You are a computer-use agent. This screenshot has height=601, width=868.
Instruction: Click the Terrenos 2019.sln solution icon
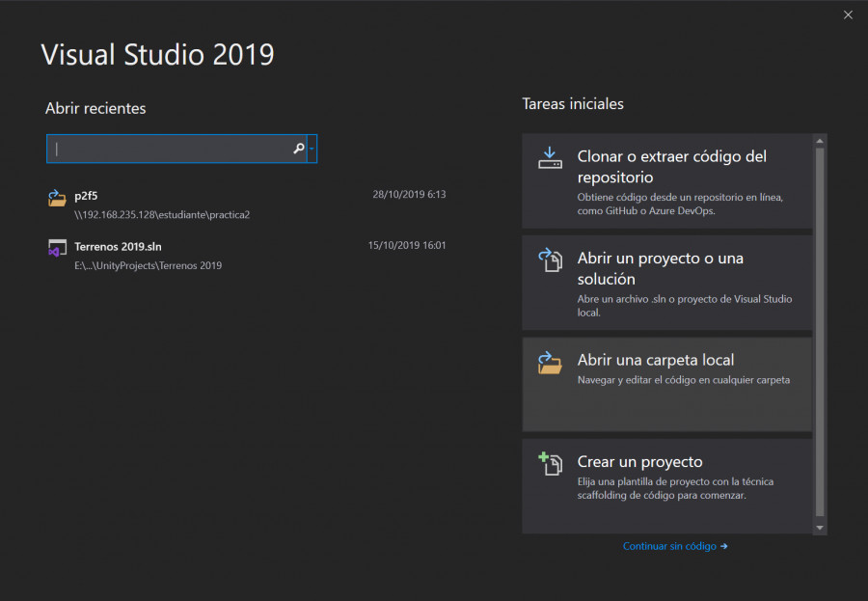click(57, 248)
